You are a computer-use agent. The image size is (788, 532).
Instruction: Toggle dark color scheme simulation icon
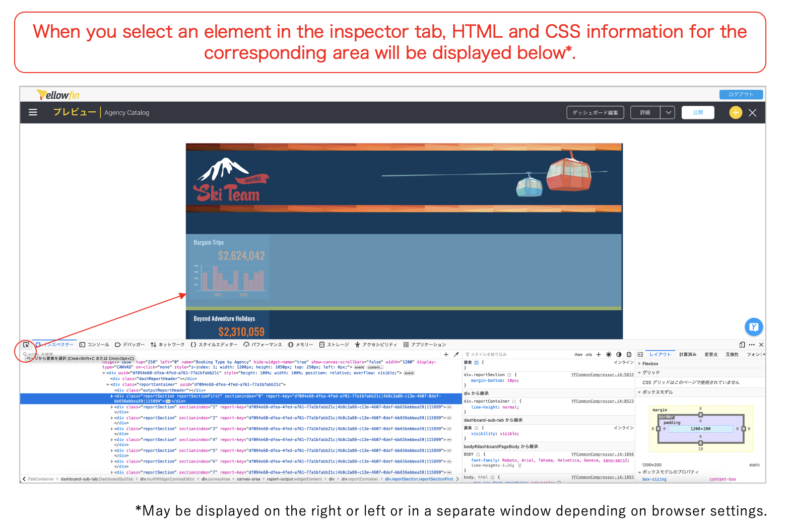[619, 355]
